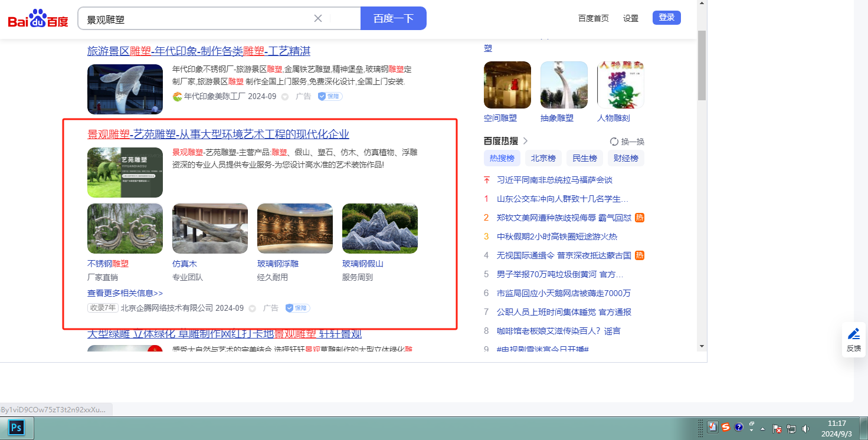Expand 百度热搜 with the chevron

[x=526, y=141]
